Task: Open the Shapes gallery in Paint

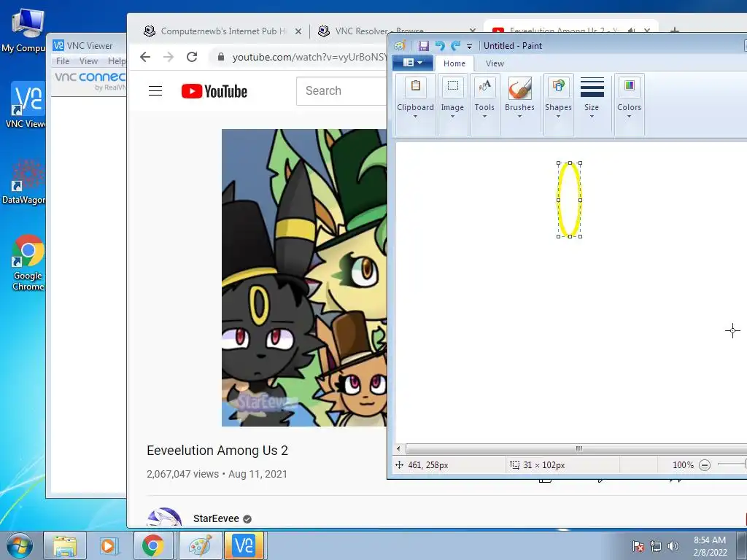Action: click(558, 105)
